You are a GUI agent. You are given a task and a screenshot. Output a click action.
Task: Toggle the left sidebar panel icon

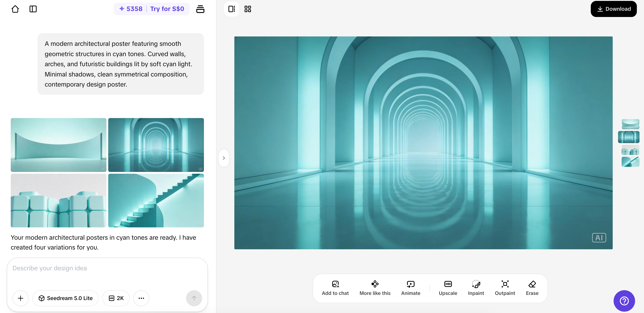(x=33, y=9)
